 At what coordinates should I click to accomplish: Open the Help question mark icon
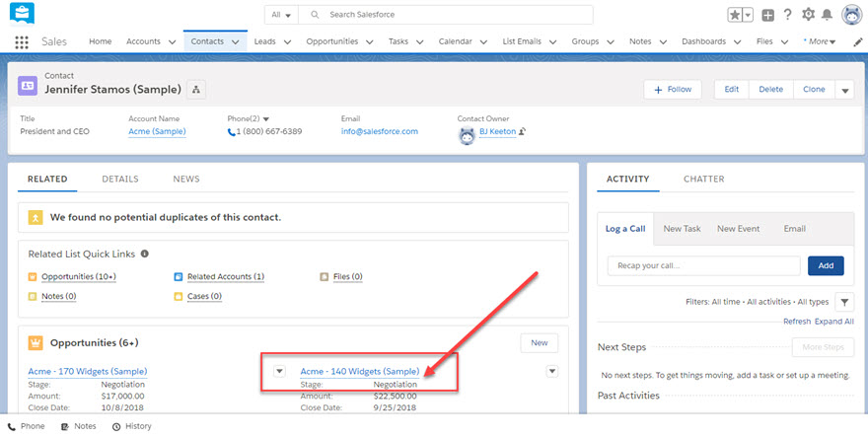787,15
